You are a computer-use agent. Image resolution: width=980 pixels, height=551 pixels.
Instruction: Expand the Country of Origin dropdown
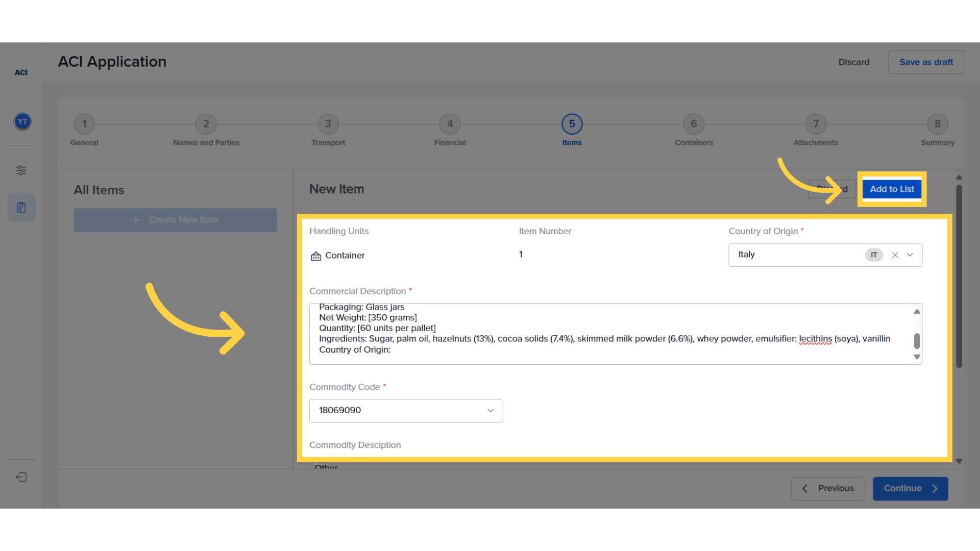point(910,255)
